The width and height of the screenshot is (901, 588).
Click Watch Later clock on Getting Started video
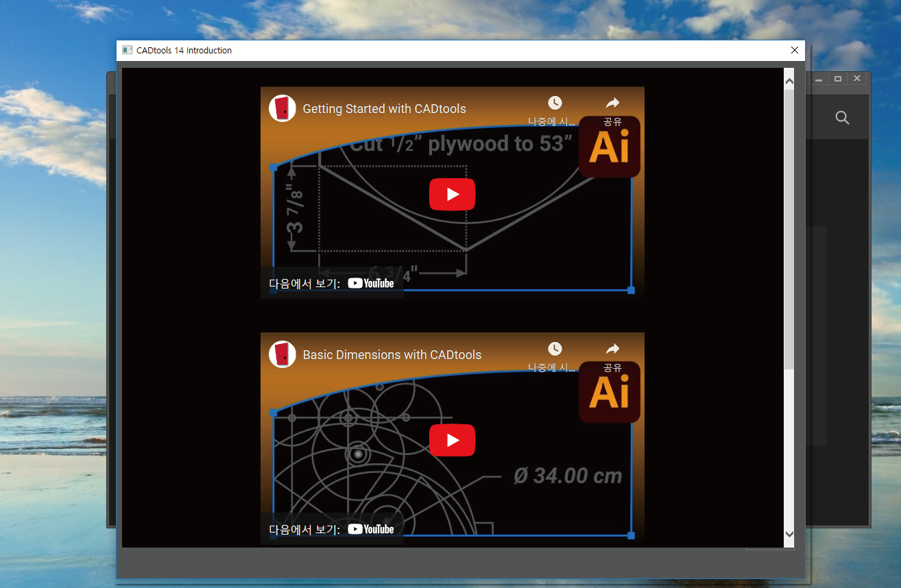click(x=555, y=103)
